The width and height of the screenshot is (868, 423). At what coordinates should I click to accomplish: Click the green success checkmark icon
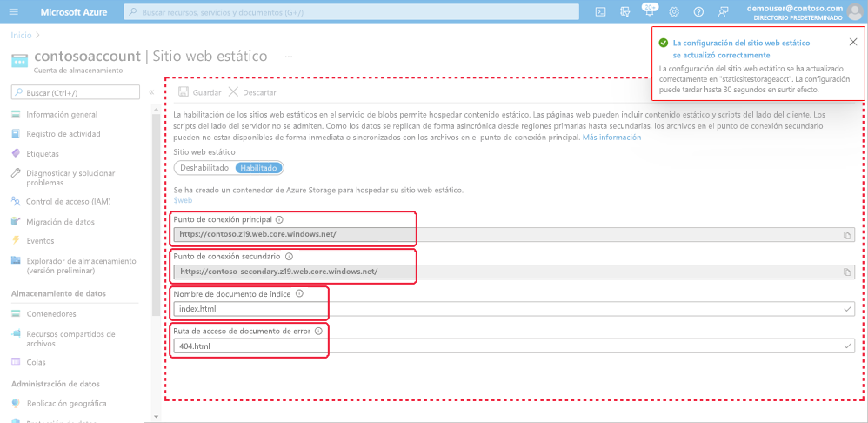[x=663, y=43]
